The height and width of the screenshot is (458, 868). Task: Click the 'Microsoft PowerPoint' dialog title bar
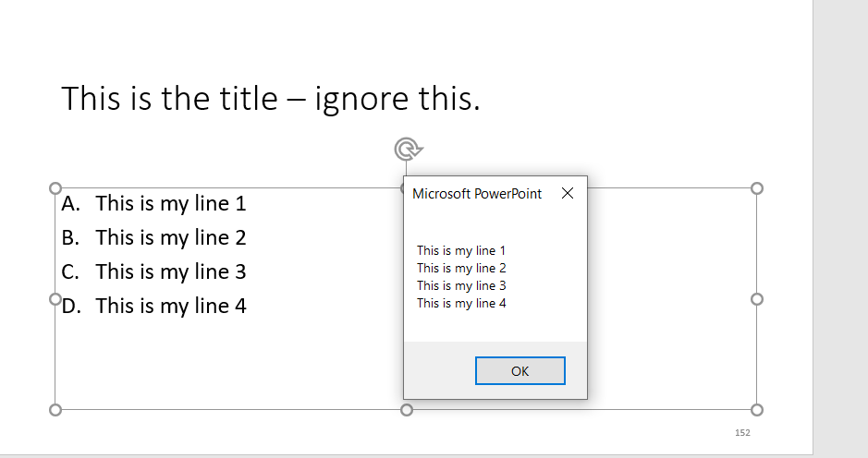pyautogui.click(x=477, y=193)
